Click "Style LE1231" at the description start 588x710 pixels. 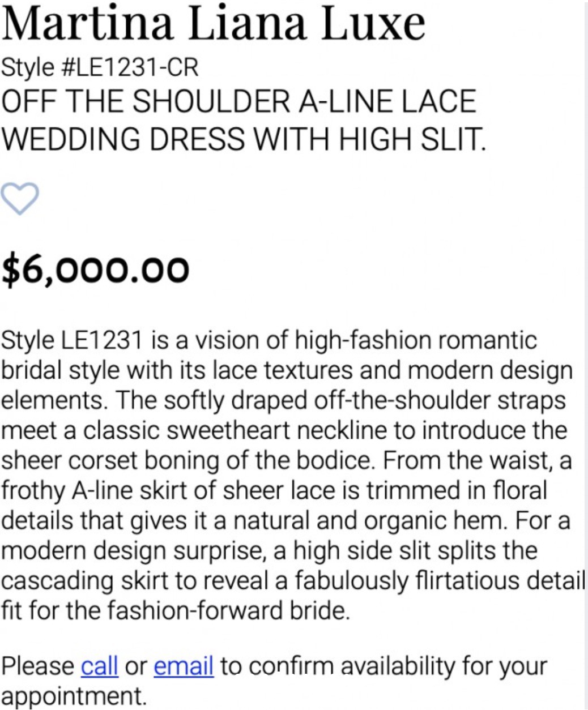(x=71, y=341)
